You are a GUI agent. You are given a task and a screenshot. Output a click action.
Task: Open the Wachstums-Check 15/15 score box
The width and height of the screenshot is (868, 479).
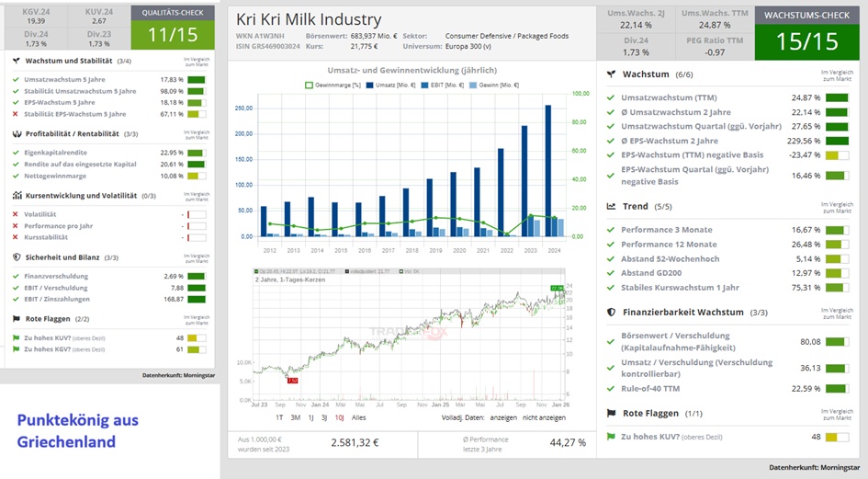806,31
